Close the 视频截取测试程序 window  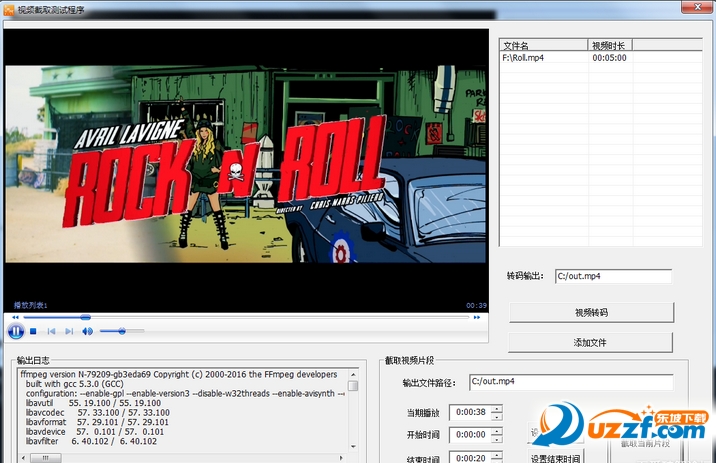(697, 7)
